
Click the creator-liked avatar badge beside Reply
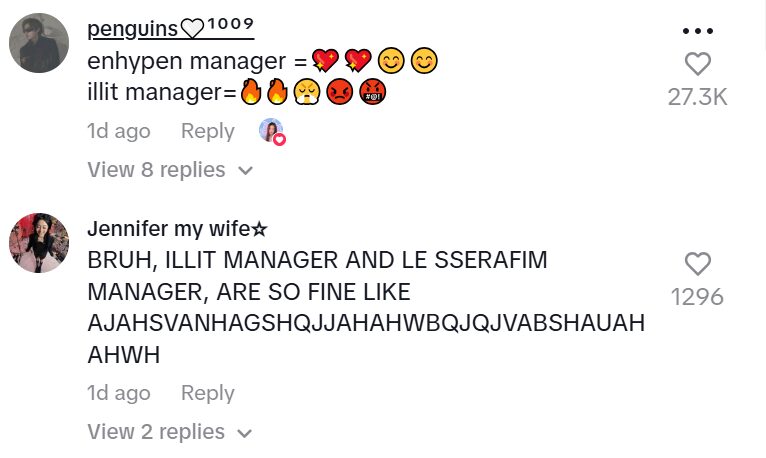(272, 131)
